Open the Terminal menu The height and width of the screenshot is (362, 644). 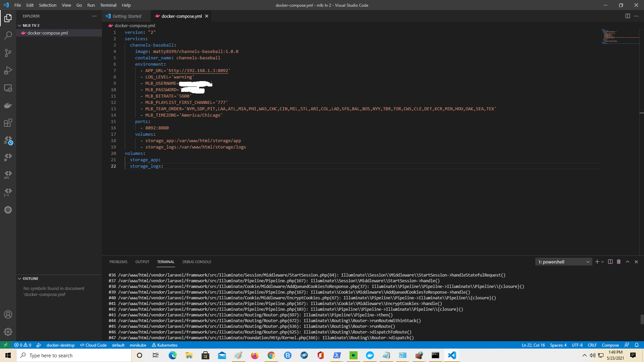[108, 5]
